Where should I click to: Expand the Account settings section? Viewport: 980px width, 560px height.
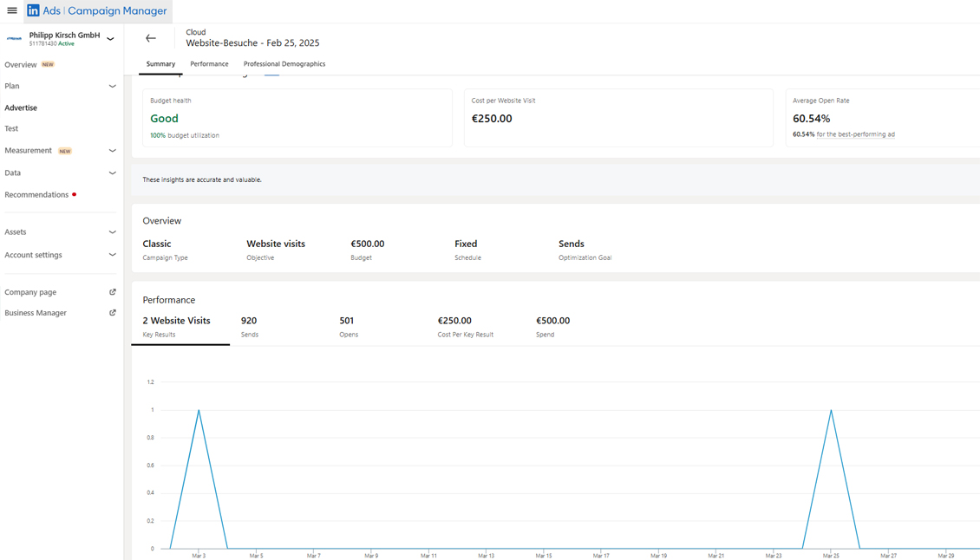112,255
